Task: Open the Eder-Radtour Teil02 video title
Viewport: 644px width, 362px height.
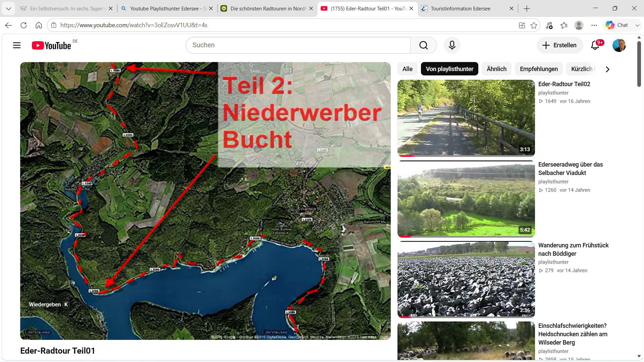Action: point(564,84)
